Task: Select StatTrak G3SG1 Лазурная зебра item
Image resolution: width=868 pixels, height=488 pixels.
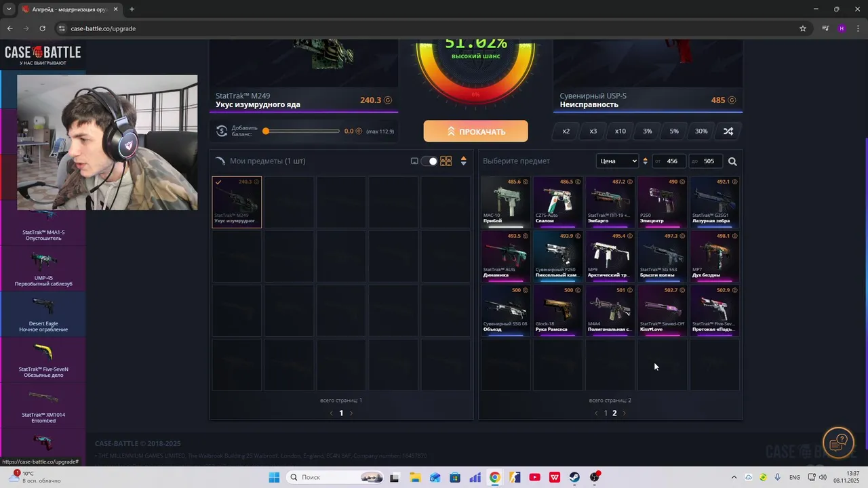Action: [714, 202]
